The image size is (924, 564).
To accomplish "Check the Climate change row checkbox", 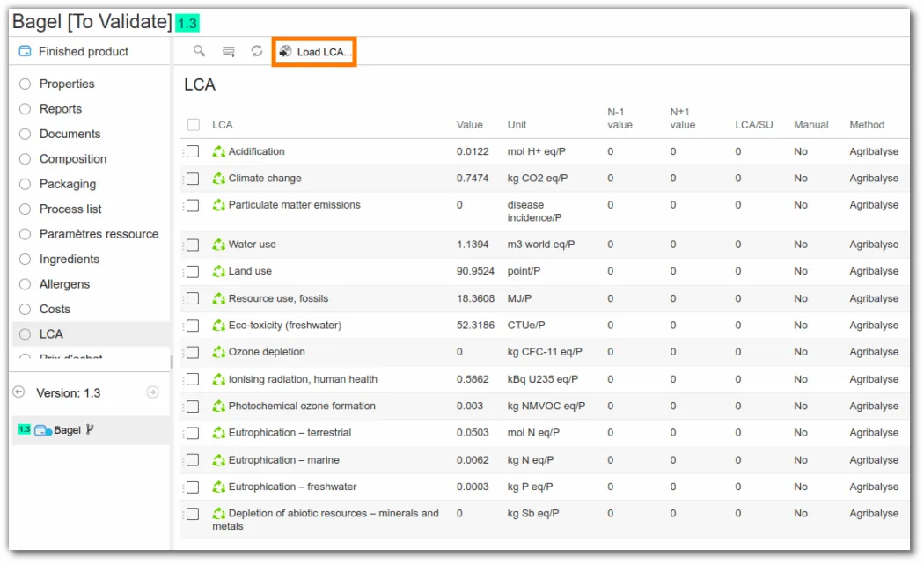I will 193,179.
